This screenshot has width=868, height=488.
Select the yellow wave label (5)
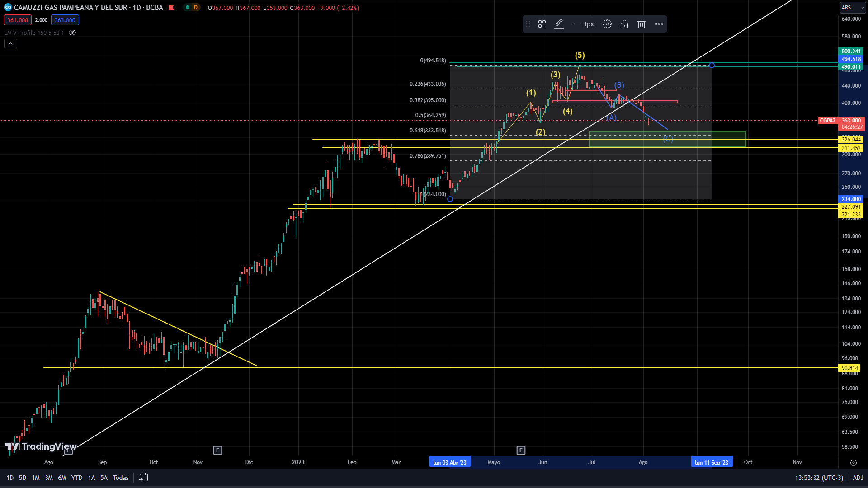[580, 55]
